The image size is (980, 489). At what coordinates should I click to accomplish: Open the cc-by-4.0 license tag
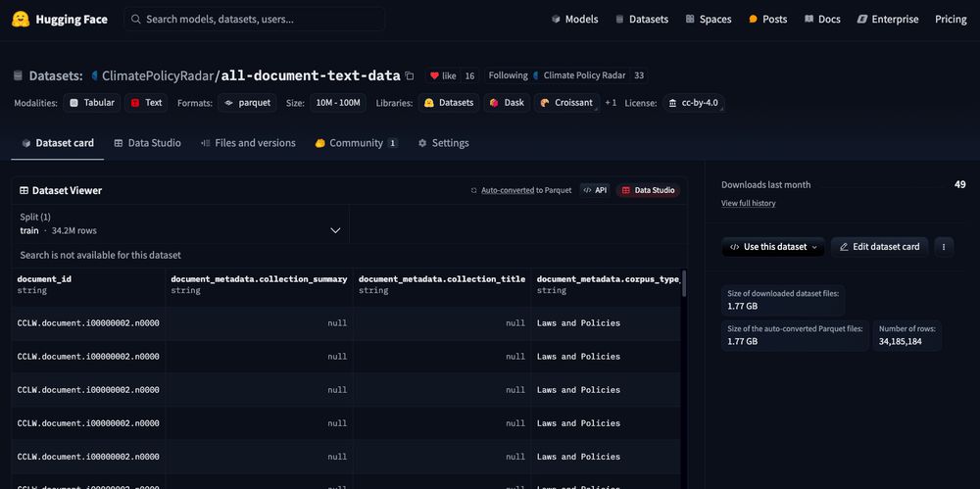coord(694,103)
